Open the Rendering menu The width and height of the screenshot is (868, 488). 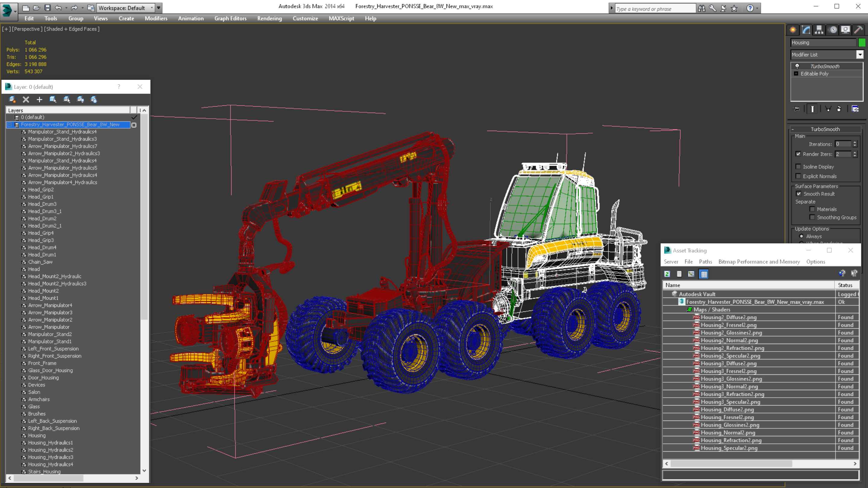[x=269, y=18]
